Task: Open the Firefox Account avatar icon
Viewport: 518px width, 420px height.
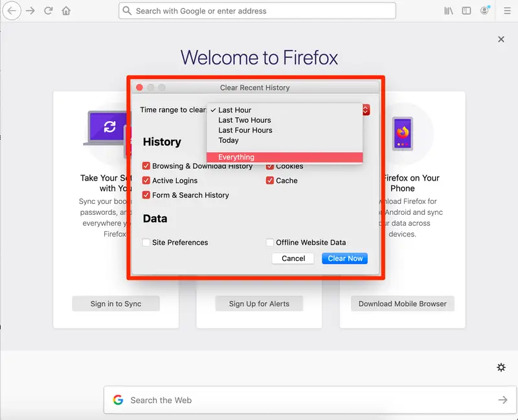Action: tap(484, 10)
